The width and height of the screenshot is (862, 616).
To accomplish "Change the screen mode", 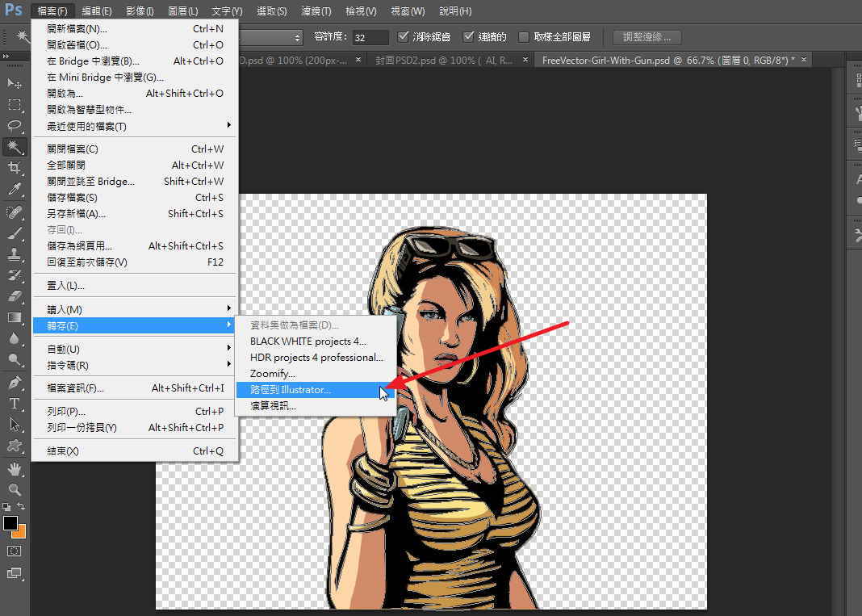I will 15,574.
